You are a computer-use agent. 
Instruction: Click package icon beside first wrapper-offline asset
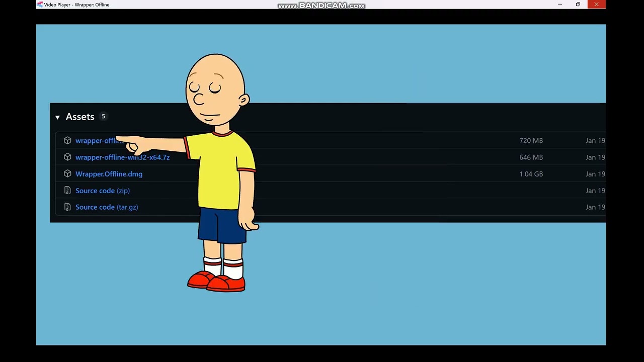point(67,140)
